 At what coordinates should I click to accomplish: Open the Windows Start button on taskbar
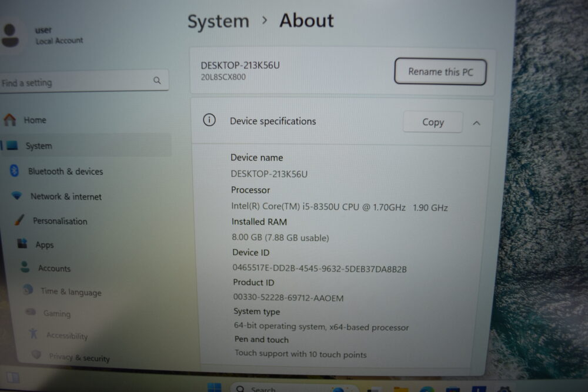[x=215, y=387]
